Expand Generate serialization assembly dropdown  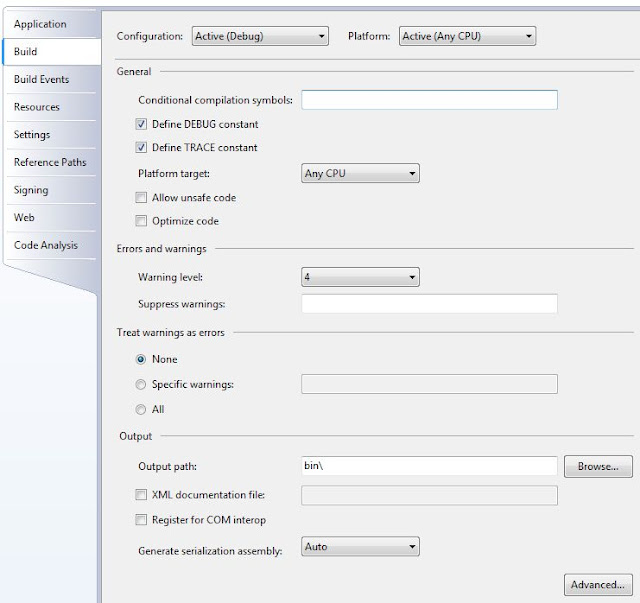(x=360, y=547)
